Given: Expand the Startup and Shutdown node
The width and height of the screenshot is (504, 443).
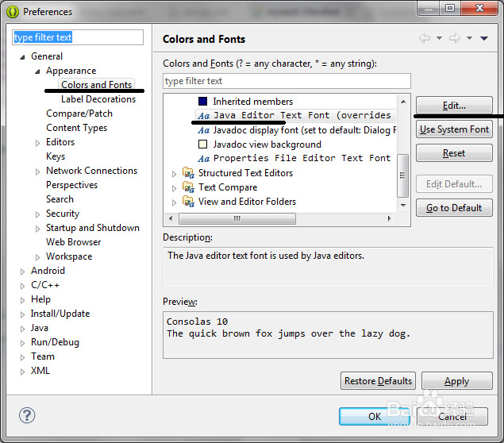Looking at the screenshot, I should (x=37, y=229).
